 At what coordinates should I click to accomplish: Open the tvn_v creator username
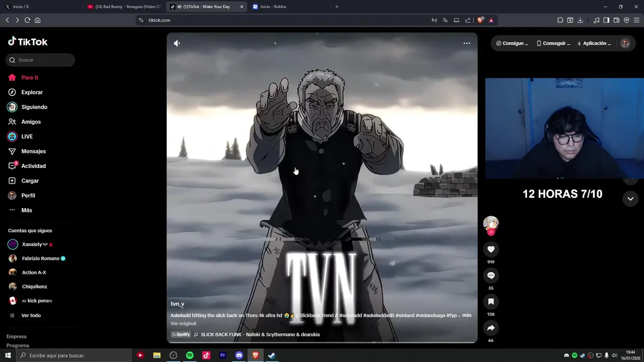[177, 304]
